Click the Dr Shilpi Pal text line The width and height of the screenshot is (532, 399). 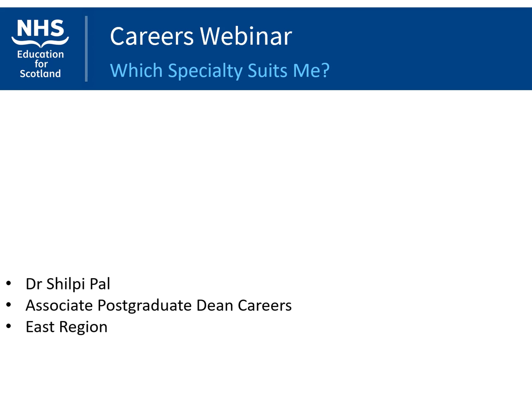[68, 284]
